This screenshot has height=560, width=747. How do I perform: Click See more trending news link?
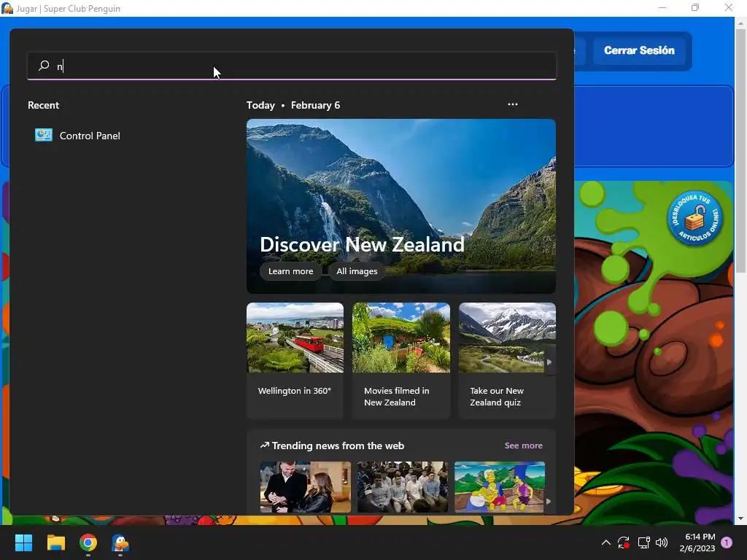pyautogui.click(x=524, y=446)
